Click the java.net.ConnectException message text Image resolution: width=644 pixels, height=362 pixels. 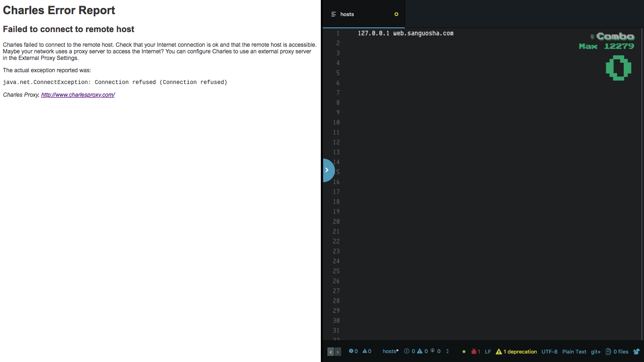(115, 82)
